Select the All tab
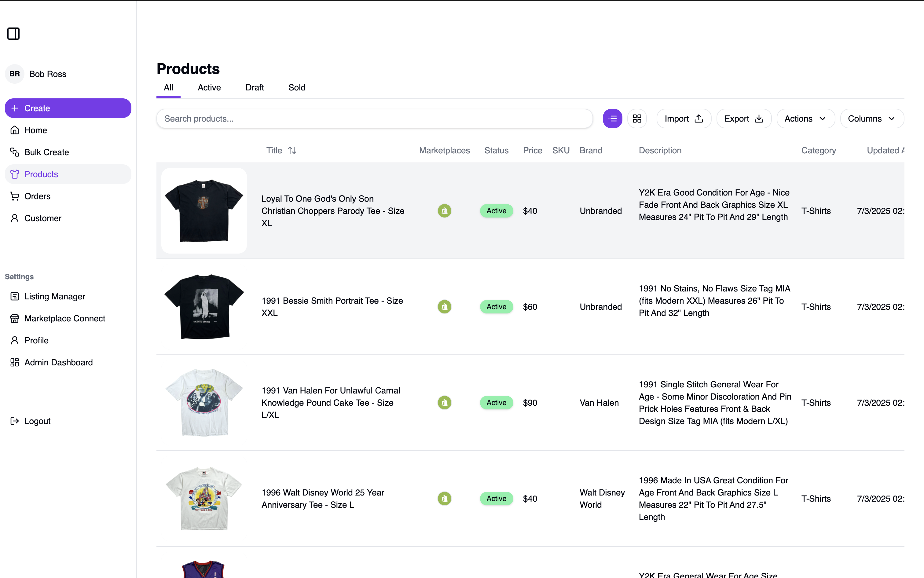This screenshot has width=924, height=578. coord(168,88)
